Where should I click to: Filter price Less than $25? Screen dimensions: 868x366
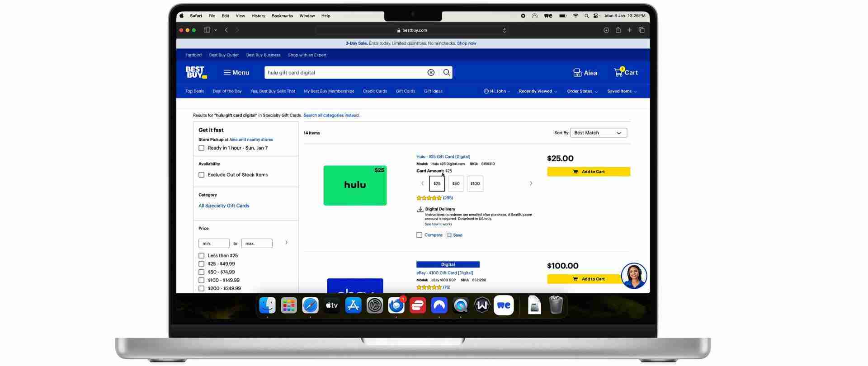(x=202, y=256)
